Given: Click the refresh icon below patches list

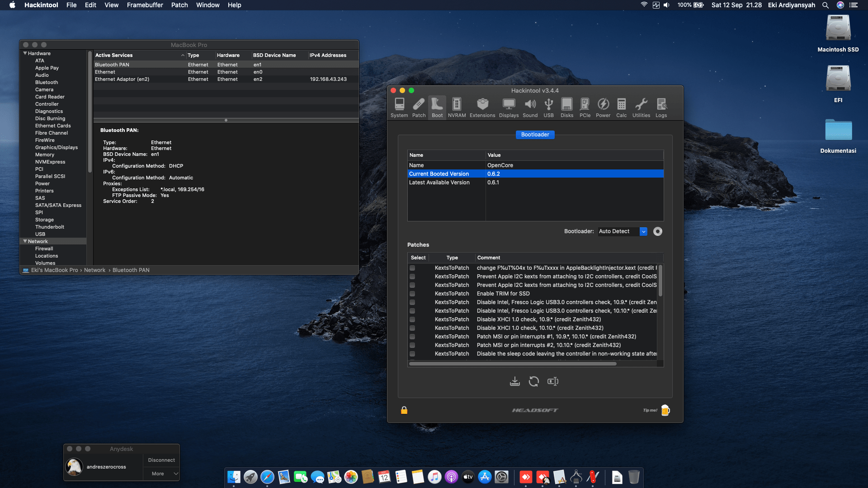Looking at the screenshot, I should pyautogui.click(x=533, y=381).
